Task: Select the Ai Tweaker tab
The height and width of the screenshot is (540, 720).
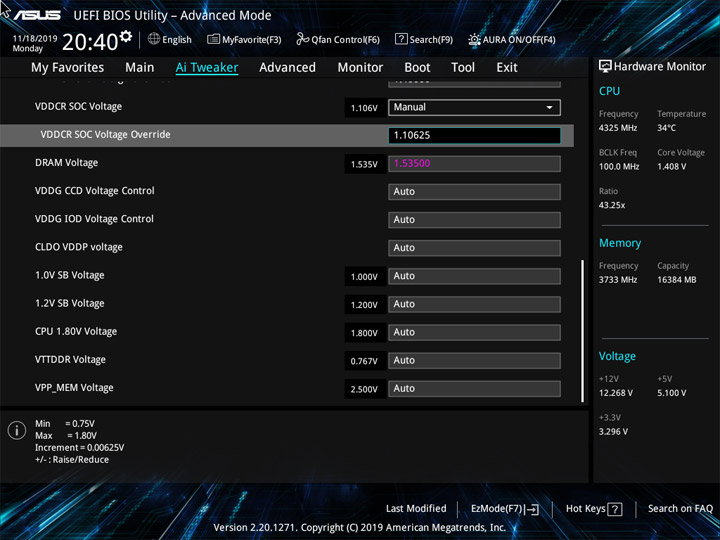Action: (207, 68)
